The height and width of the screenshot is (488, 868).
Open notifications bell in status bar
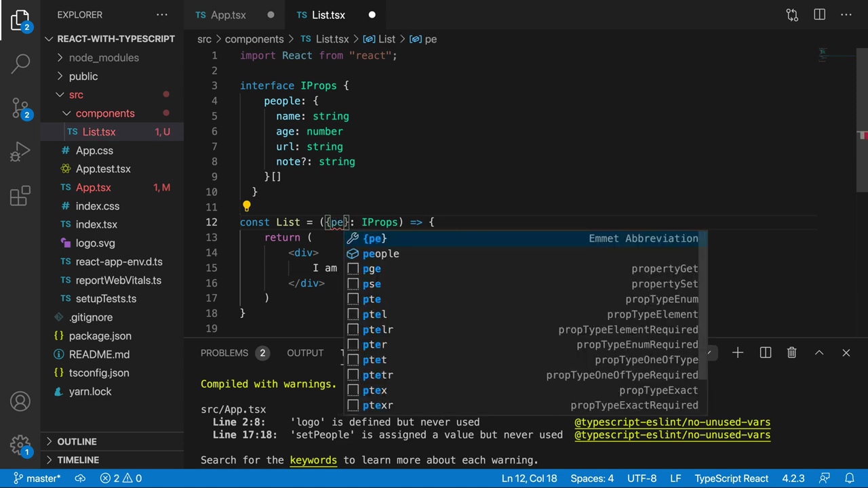tap(849, 479)
